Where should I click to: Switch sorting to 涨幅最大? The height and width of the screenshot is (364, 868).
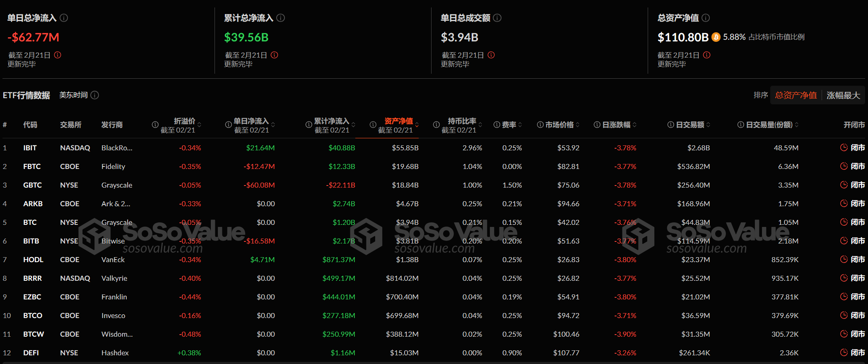(x=843, y=95)
